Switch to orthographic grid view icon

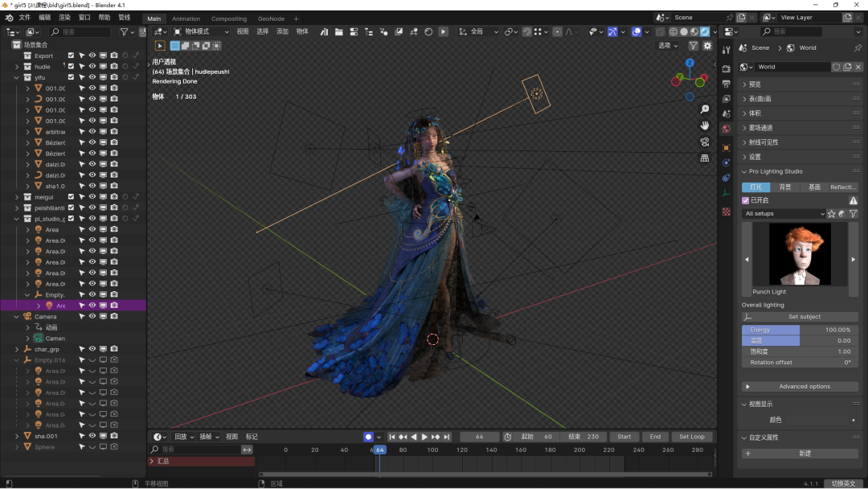[705, 158]
